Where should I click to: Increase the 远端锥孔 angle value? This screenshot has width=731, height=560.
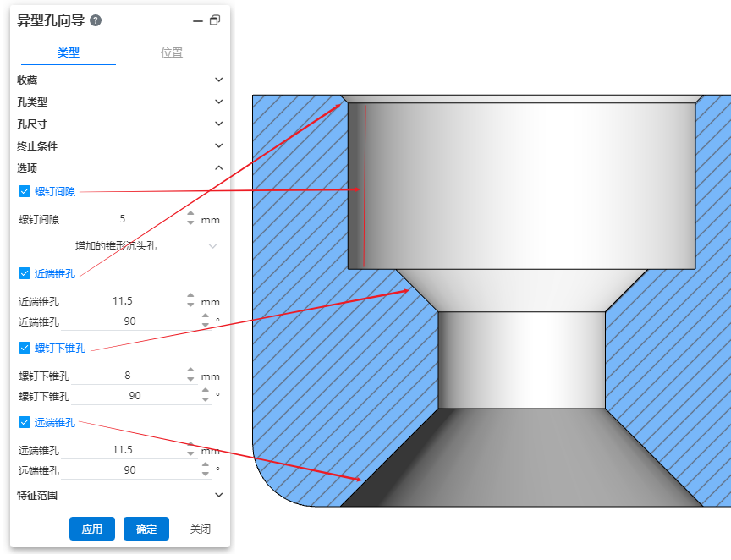coord(205,465)
